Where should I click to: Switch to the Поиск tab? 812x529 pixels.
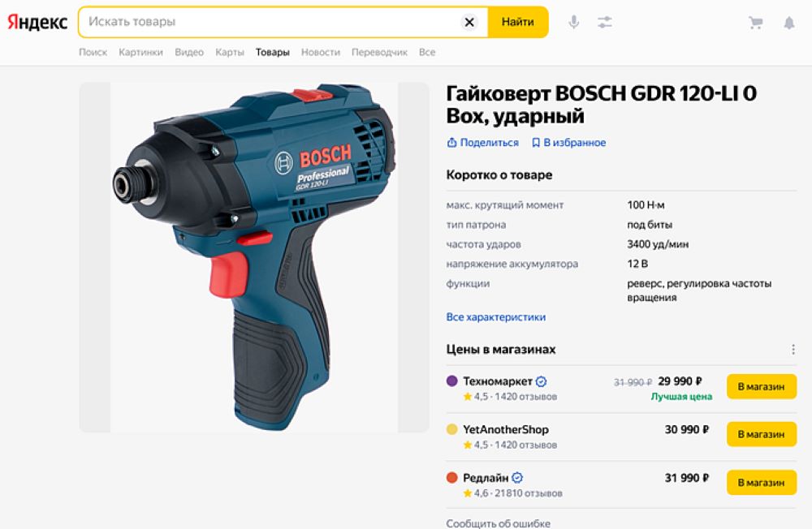click(93, 52)
